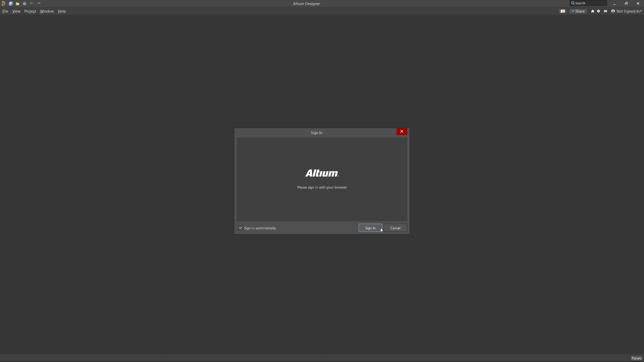
Task: Open the Window menu
Action: pyautogui.click(x=47, y=11)
